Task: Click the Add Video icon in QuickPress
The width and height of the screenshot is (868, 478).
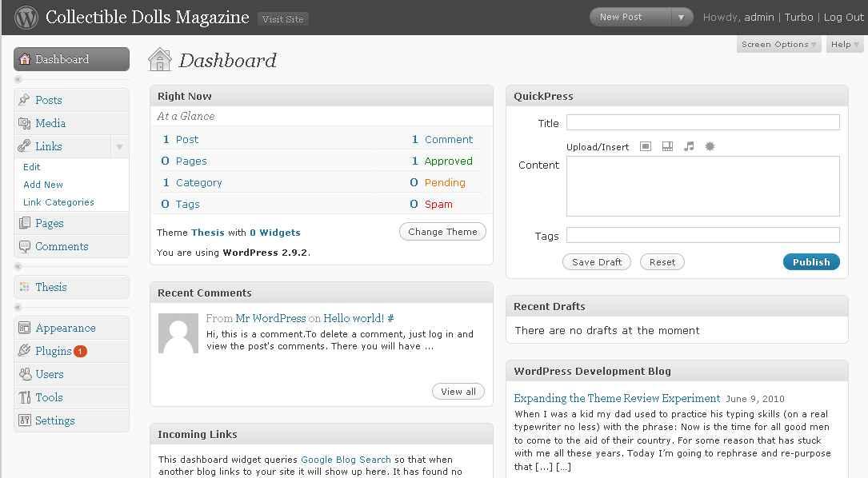Action: tap(667, 147)
